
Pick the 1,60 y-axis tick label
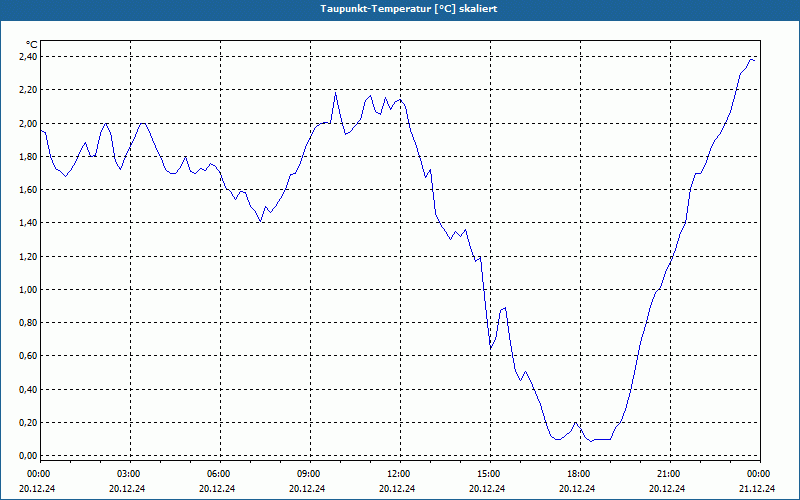pyautogui.click(x=28, y=190)
